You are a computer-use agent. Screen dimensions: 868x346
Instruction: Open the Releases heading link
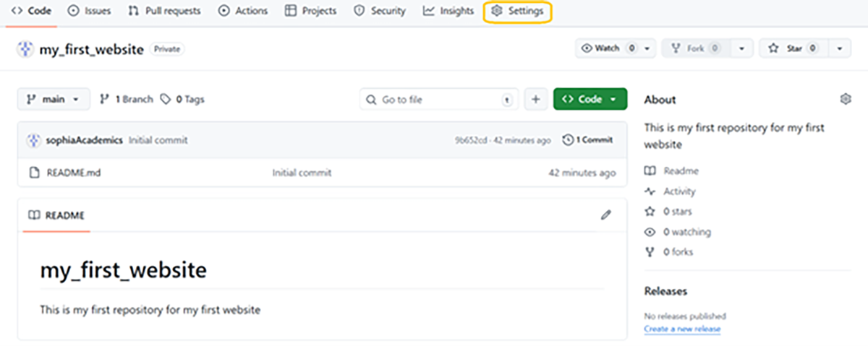tap(665, 291)
